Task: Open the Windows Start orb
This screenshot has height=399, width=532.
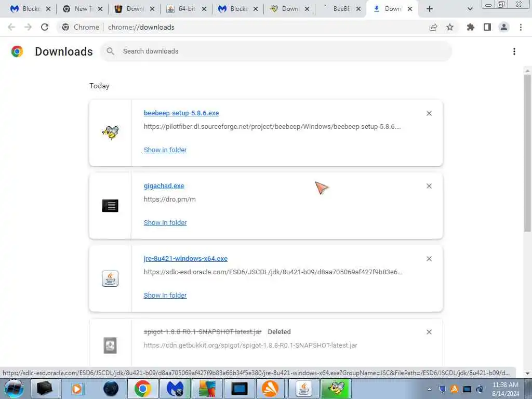Action: [14, 389]
